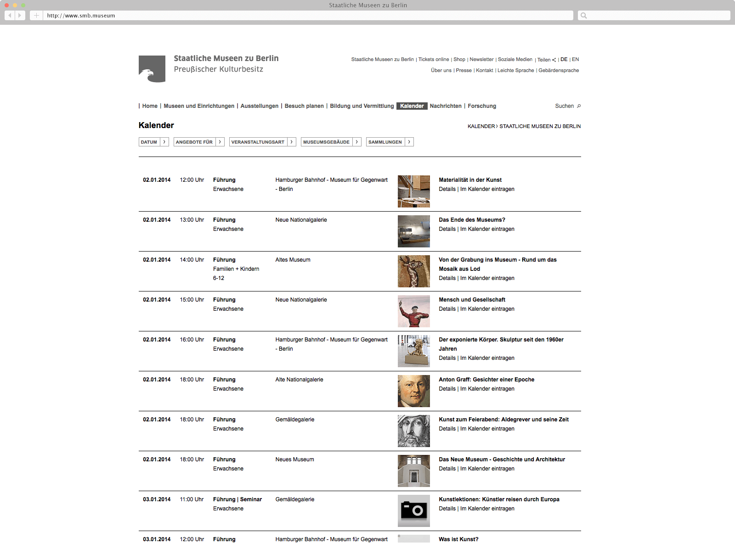Image resolution: width=735 pixels, height=560 pixels.
Task: Click Mensch und Gesellschaft event title
Action: 472,300
